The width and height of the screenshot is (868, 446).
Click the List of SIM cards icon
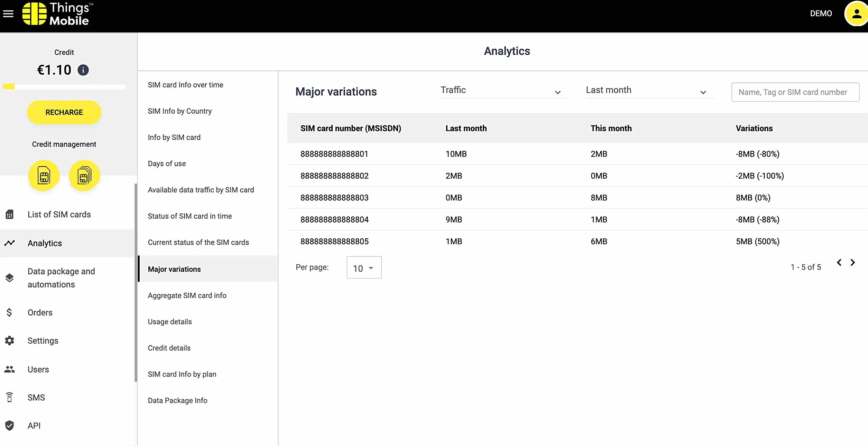click(10, 215)
